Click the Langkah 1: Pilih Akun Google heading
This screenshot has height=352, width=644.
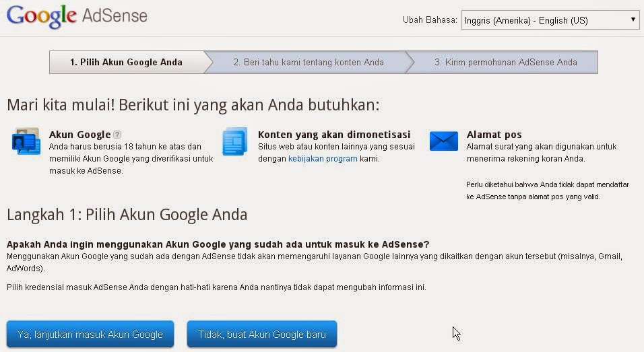(x=127, y=215)
